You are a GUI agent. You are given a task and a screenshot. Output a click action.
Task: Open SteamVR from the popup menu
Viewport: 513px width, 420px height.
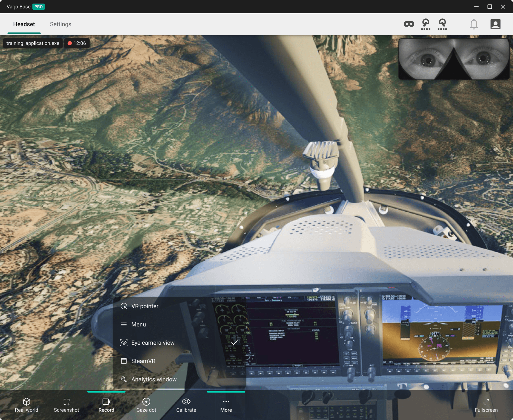pyautogui.click(x=143, y=361)
